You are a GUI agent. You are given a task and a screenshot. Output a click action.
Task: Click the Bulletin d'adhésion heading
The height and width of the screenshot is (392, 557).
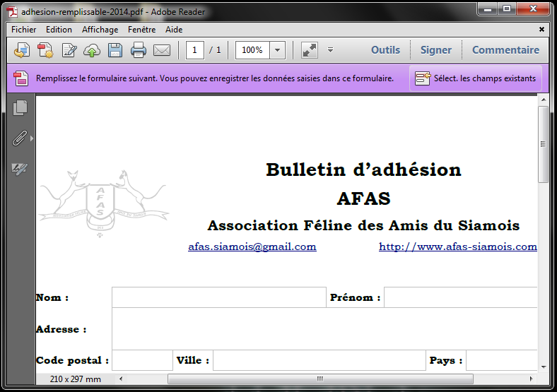coord(363,170)
